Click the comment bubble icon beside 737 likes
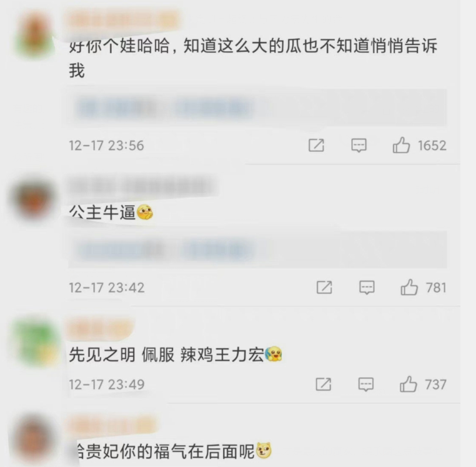The height and width of the screenshot is (467, 476). tap(366, 384)
